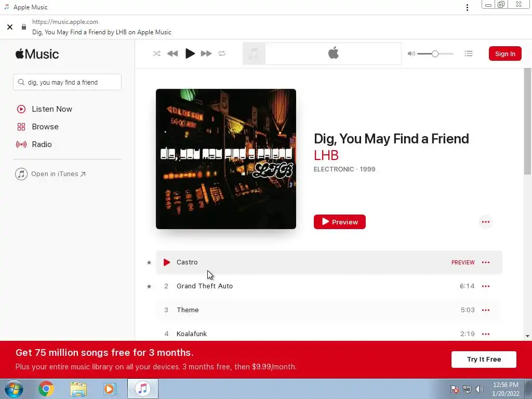Skip to the next track
Screen dimensions: 532x399
point(206,54)
